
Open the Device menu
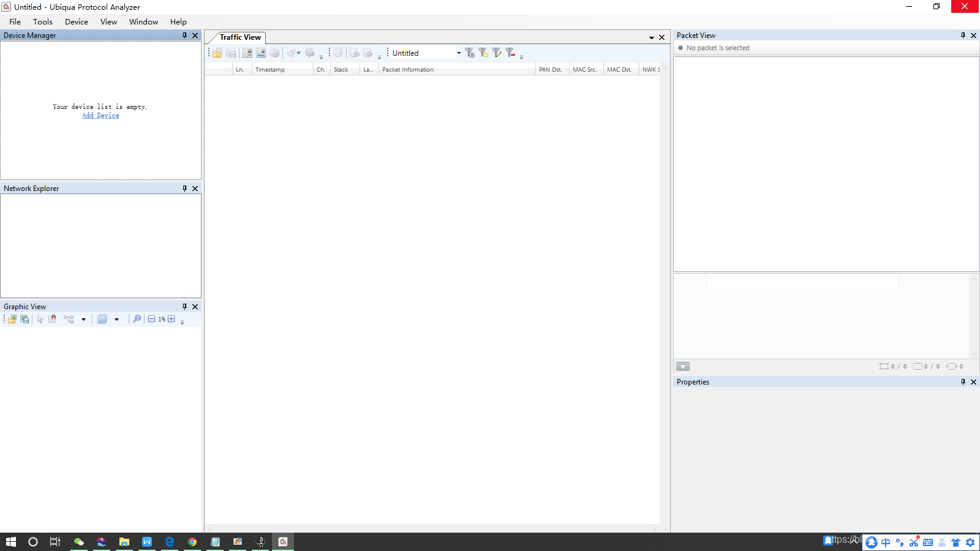click(x=77, y=22)
